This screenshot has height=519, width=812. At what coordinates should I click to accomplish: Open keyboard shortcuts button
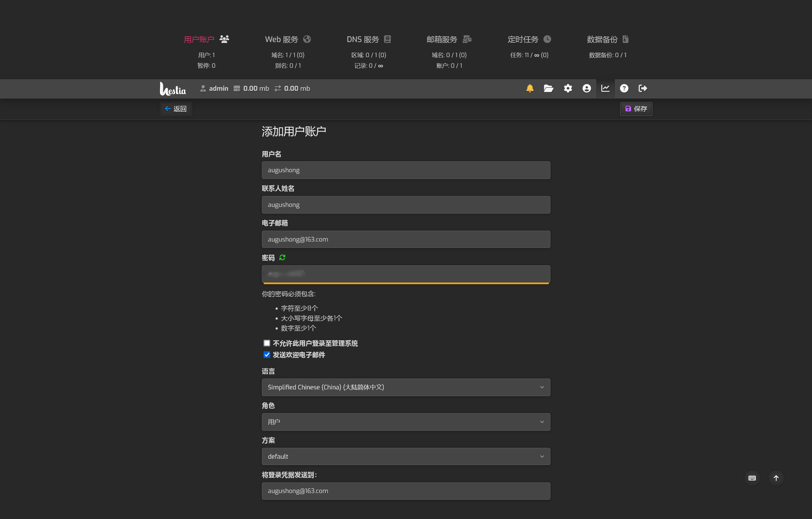coord(752,478)
